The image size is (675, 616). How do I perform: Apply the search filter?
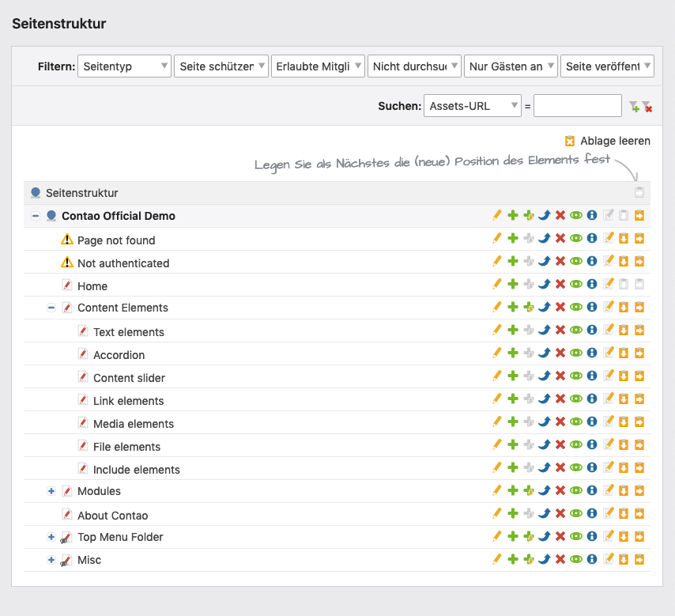tap(634, 107)
